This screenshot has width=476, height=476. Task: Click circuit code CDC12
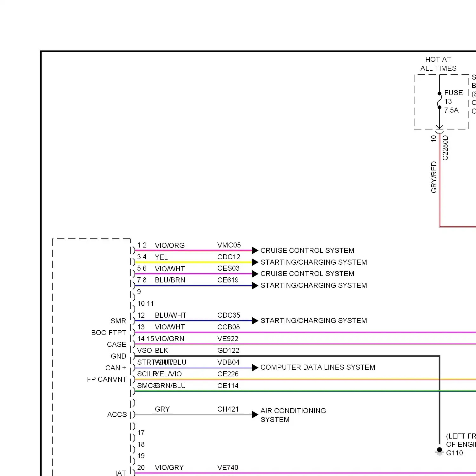coord(228,257)
